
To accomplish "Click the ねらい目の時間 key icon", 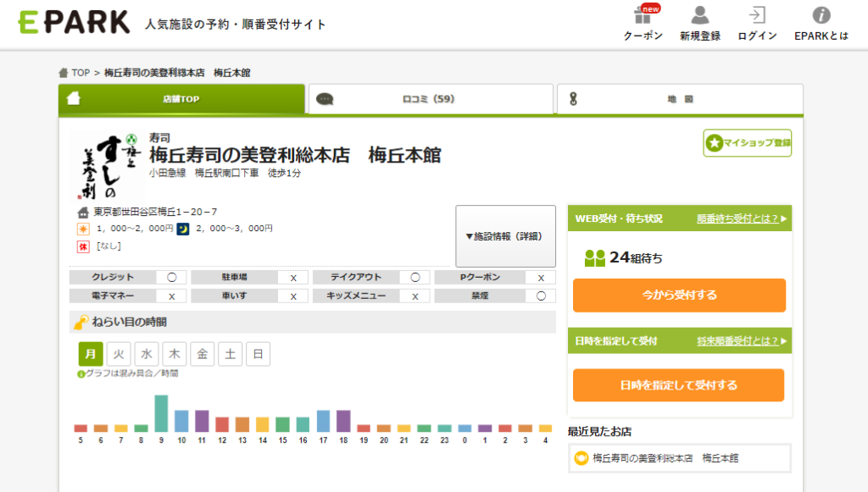I will [x=81, y=322].
